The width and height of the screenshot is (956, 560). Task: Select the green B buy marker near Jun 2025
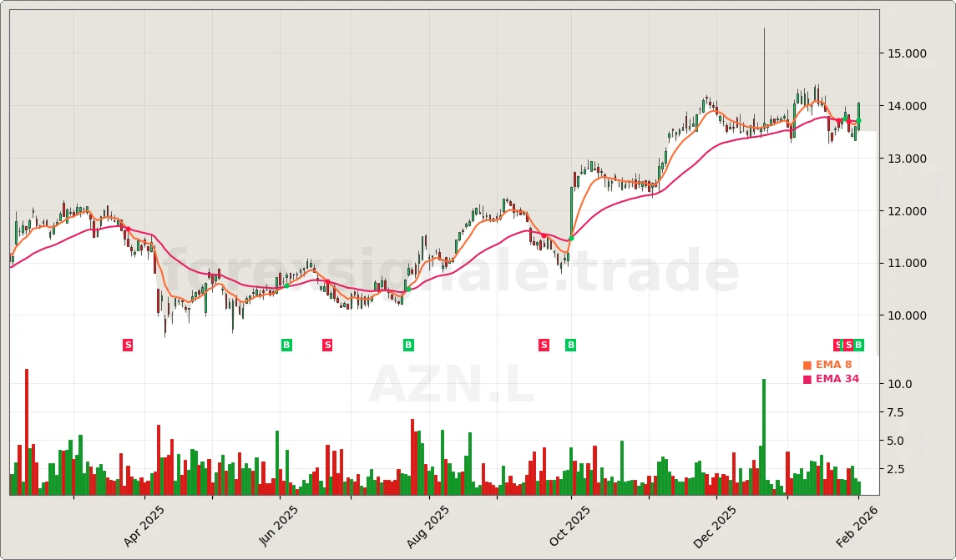coord(286,344)
